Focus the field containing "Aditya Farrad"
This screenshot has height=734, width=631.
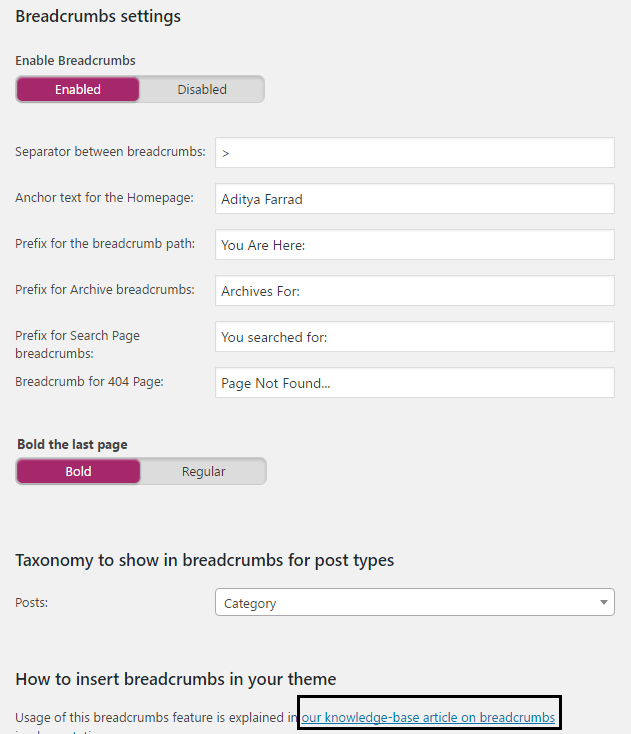coord(414,199)
